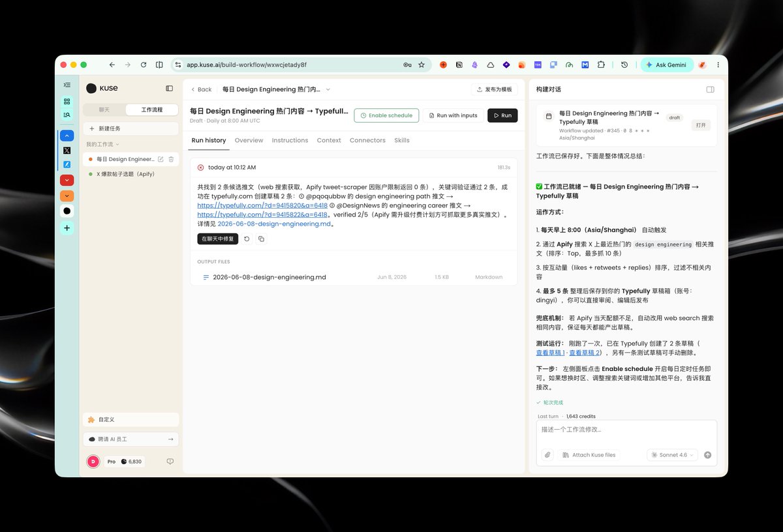The image size is (783, 532).
Task: Toggle the right panel from 构建对话 header
Action: (x=710, y=89)
